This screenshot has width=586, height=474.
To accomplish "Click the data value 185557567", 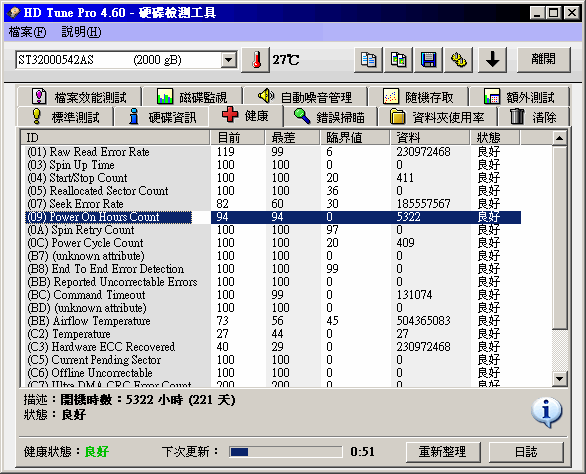I will 423,204.
